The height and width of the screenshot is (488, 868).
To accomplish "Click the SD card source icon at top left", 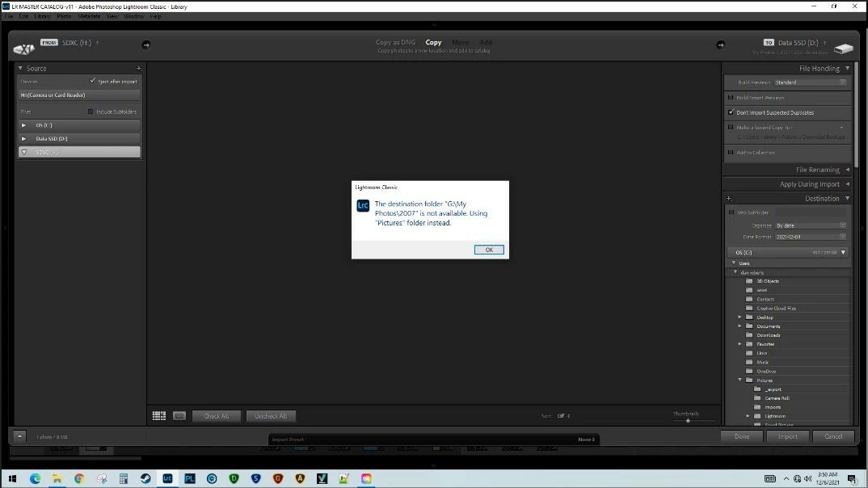I will (23, 49).
